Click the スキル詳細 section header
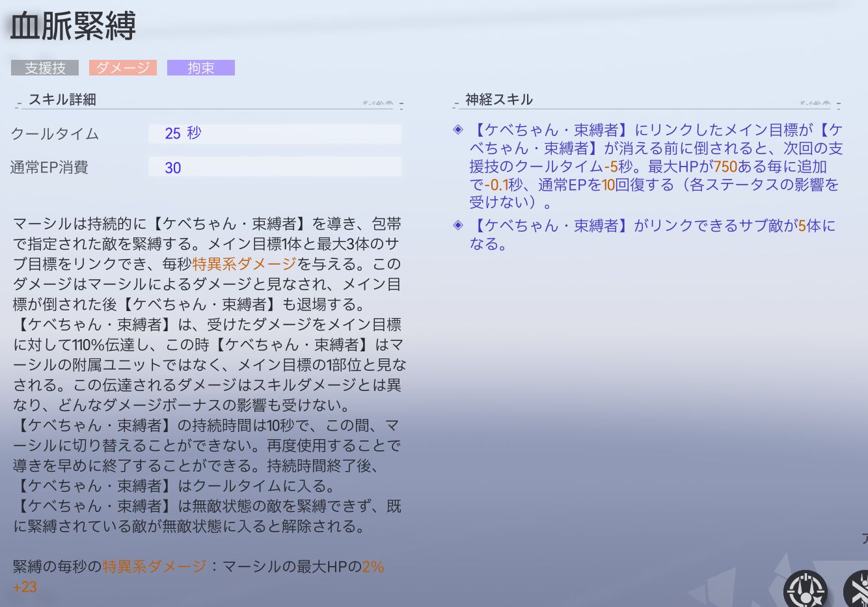868x607 pixels. [62, 100]
